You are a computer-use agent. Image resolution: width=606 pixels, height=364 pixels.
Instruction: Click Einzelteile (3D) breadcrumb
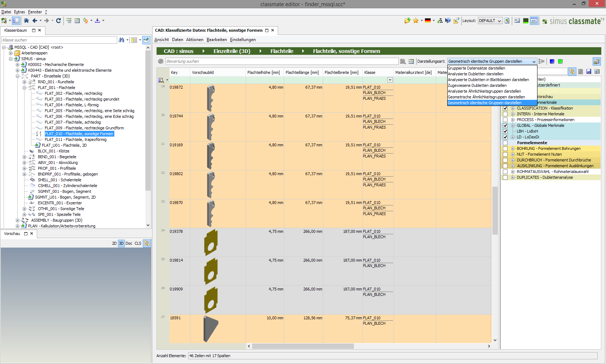232,51
